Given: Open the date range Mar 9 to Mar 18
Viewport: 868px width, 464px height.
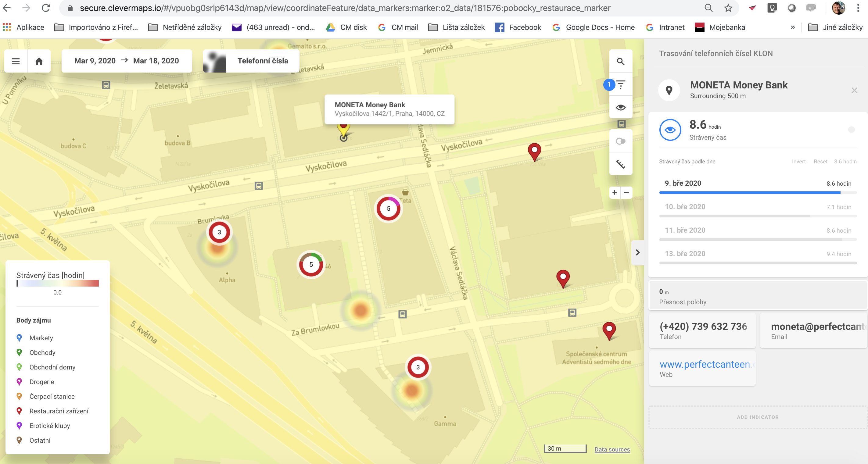Looking at the screenshot, I should pos(127,61).
